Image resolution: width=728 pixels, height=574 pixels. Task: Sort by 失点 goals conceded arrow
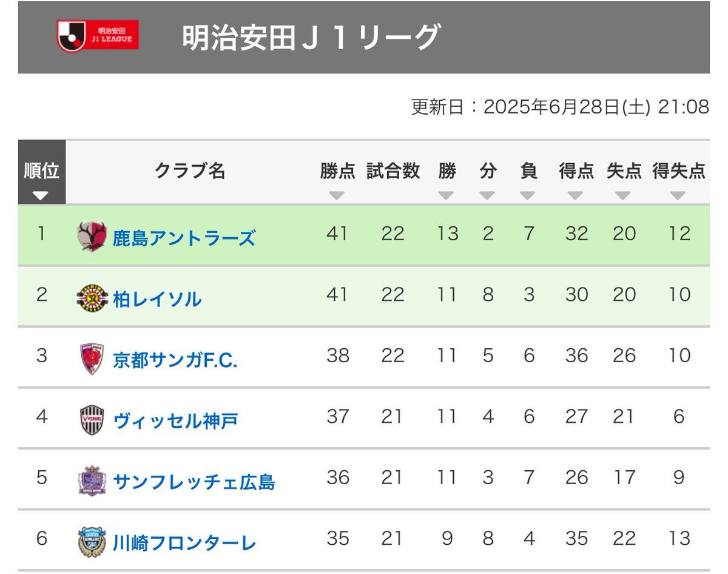tap(623, 195)
